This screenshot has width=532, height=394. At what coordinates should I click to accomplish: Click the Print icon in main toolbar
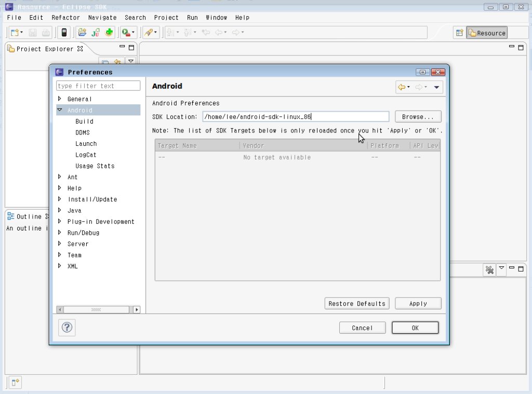46,33
